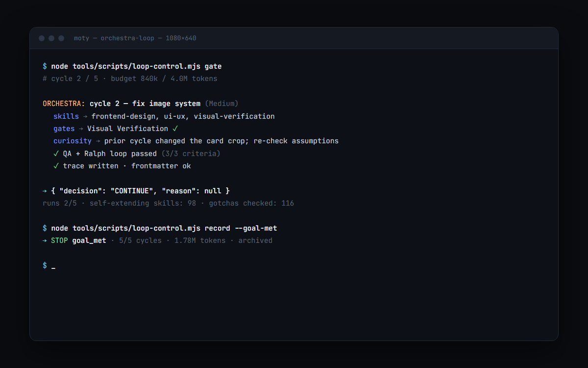Click the text 'cycle 2 — fix image system'
The image size is (588, 368).
point(145,104)
